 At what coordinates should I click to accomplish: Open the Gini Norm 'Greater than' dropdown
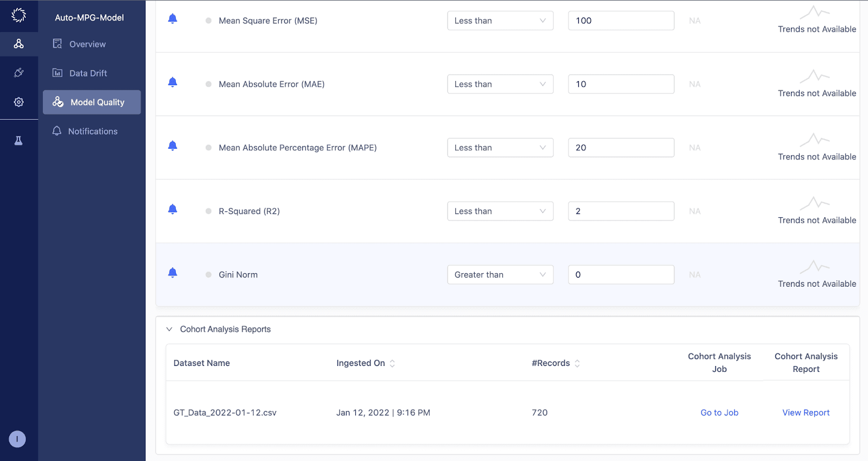click(500, 275)
